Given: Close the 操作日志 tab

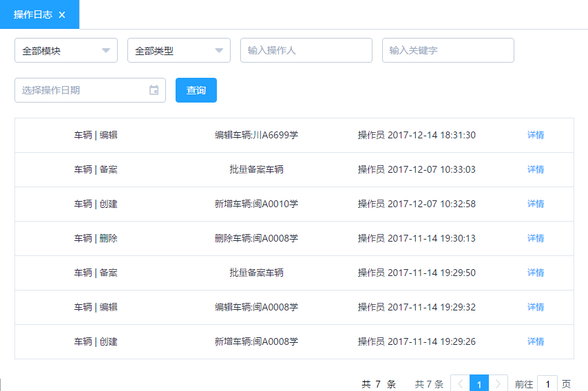Looking at the screenshot, I should pyautogui.click(x=62, y=14).
